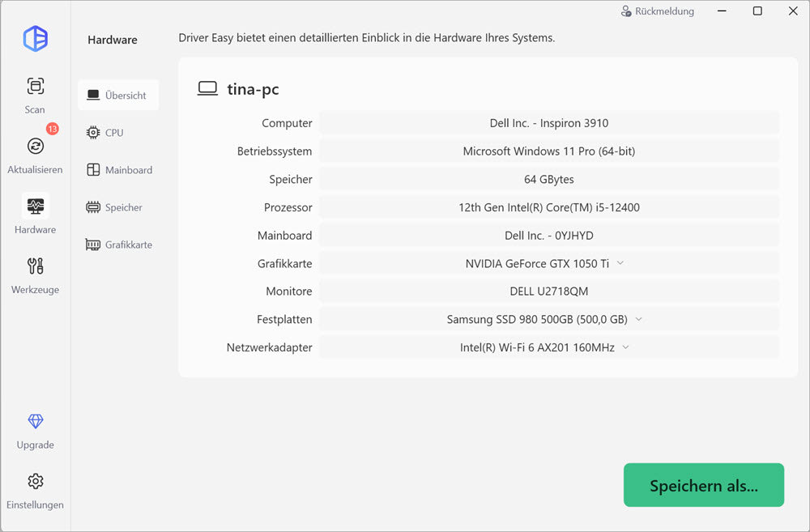
Task: Click the i5-12400 processor value
Action: coord(548,207)
